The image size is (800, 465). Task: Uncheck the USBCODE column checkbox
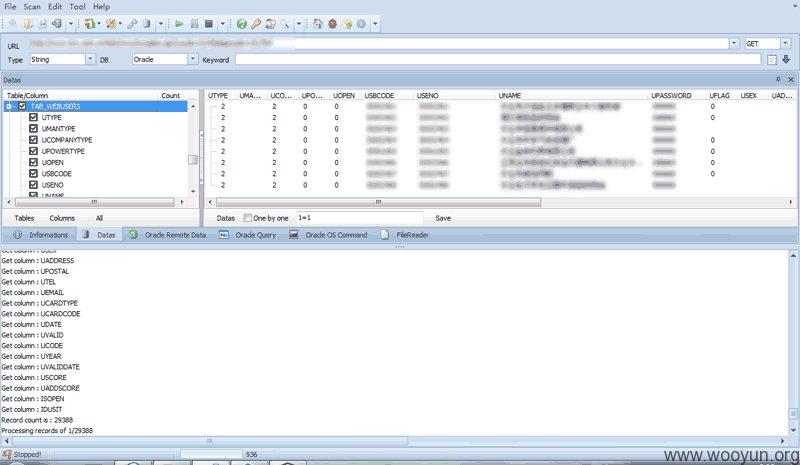click(34, 174)
